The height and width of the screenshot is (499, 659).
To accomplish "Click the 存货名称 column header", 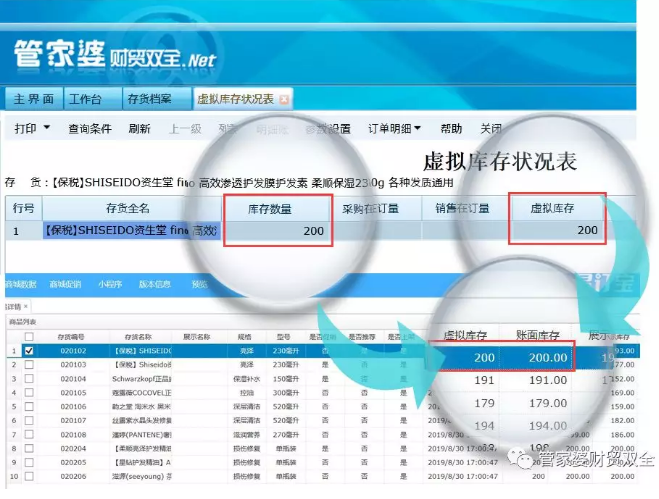I will point(138,337).
